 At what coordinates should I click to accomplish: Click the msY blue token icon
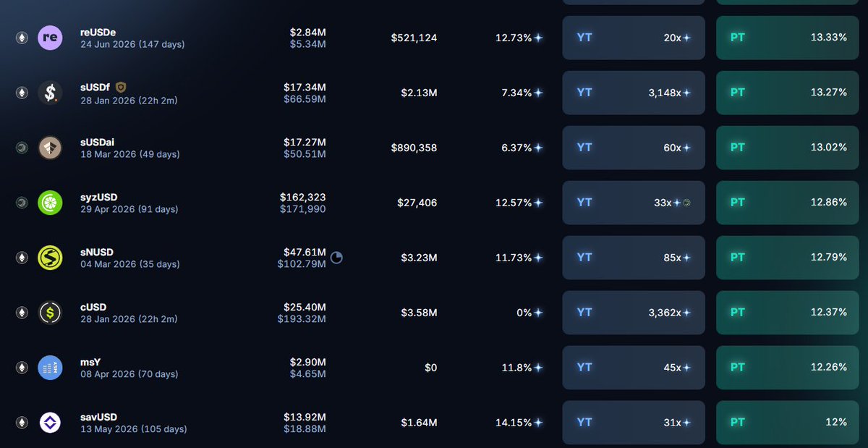50,368
